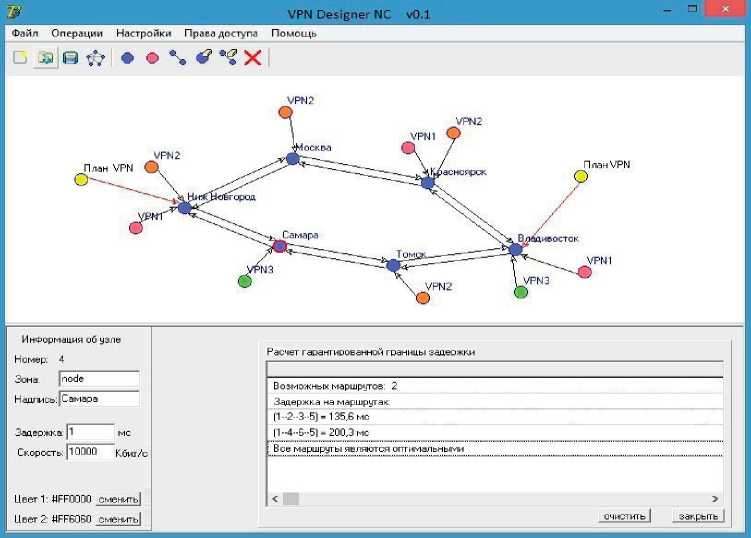Click сменить button for Цвет 1
The width and height of the screenshot is (751, 538).
click(x=118, y=499)
